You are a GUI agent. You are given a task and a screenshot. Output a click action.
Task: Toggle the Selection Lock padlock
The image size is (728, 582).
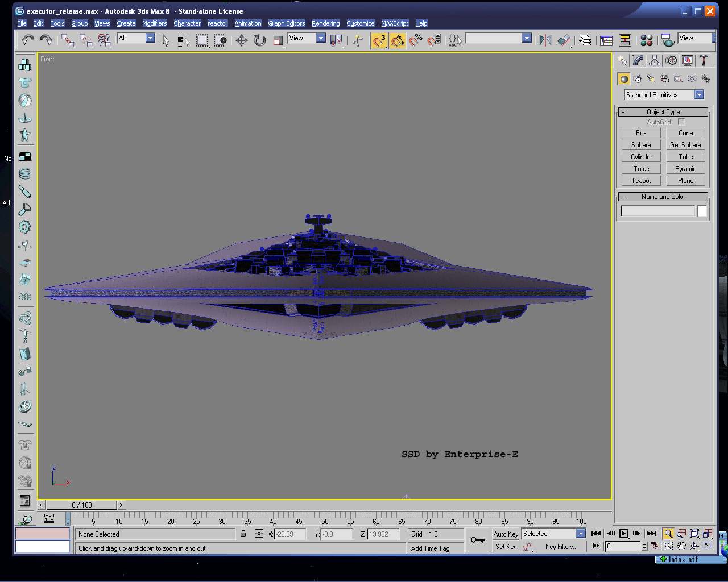point(243,534)
